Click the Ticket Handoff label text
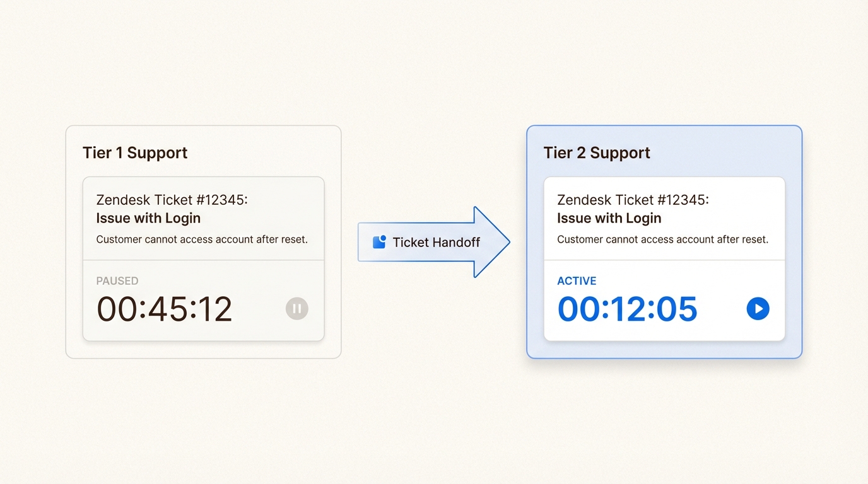This screenshot has height=484, width=868. pyautogui.click(x=436, y=243)
